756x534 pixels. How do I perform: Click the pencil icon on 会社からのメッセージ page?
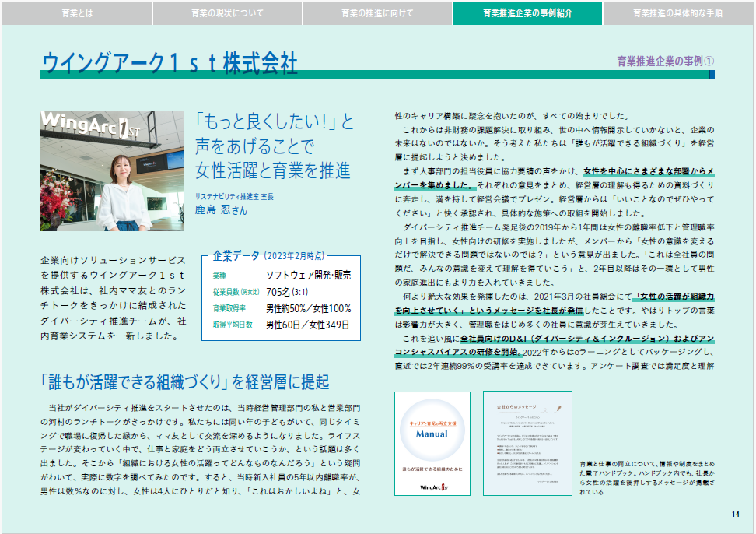560,408
